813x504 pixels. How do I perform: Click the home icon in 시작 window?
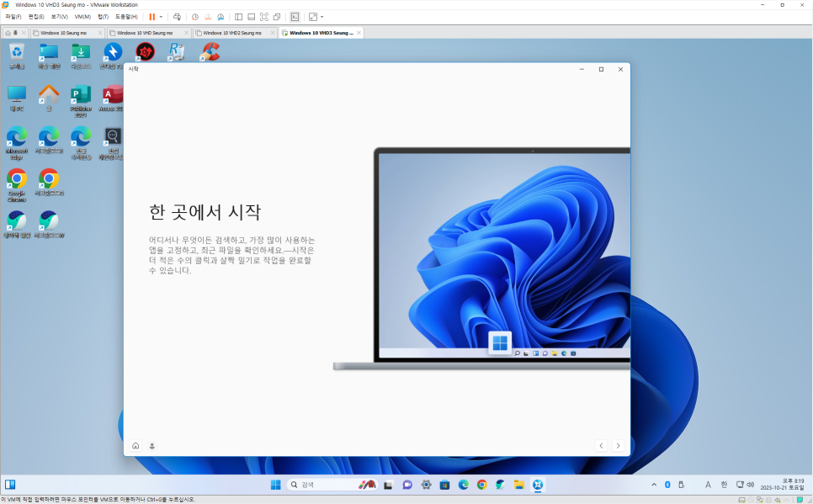pos(135,445)
